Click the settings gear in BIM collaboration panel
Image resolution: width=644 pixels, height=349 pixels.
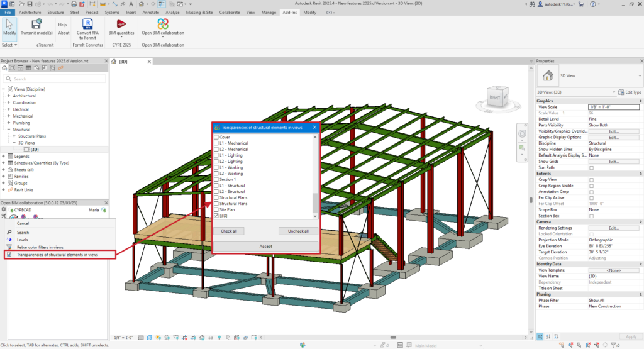click(4, 209)
